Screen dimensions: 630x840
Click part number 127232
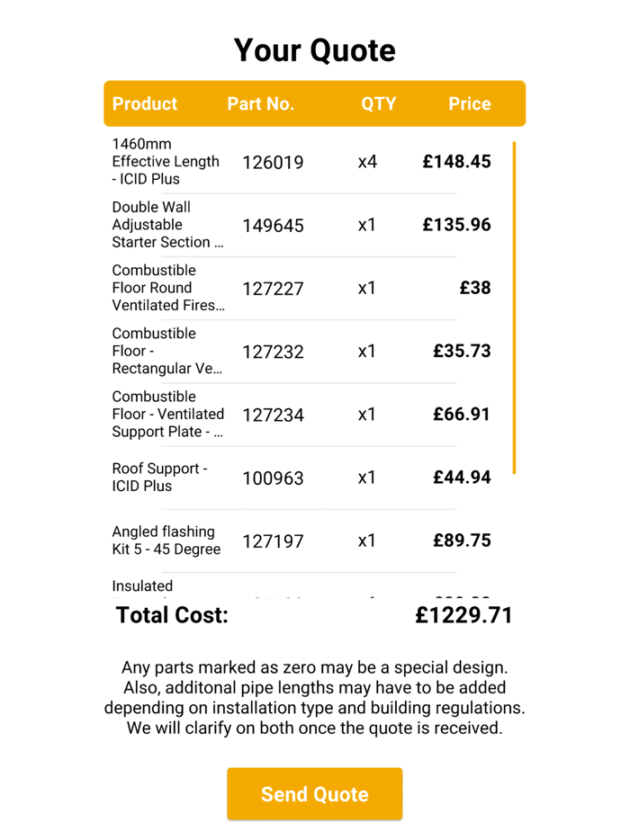(x=273, y=352)
